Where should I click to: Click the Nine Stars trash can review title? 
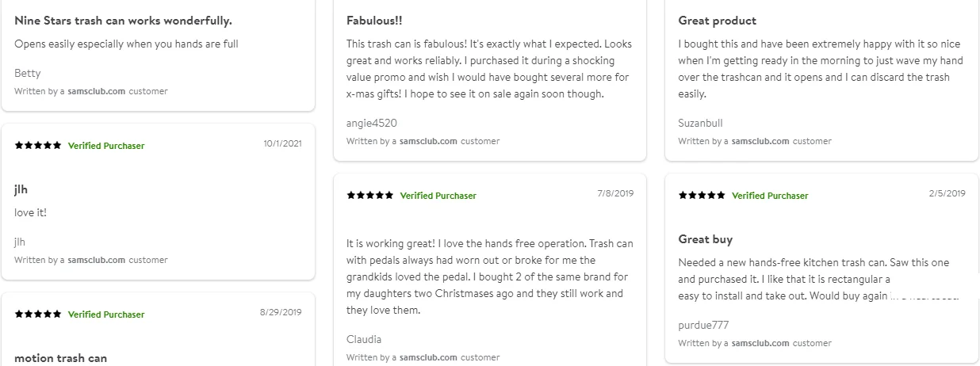(x=123, y=21)
